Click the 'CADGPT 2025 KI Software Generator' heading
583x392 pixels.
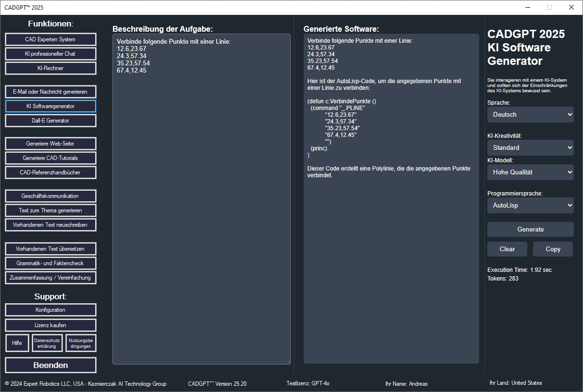click(526, 48)
